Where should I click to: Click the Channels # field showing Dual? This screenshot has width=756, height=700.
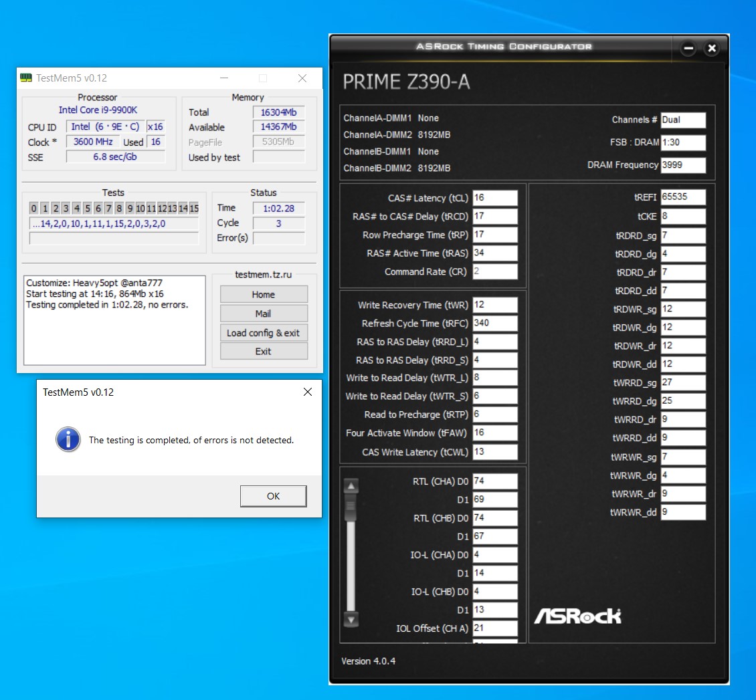[683, 120]
